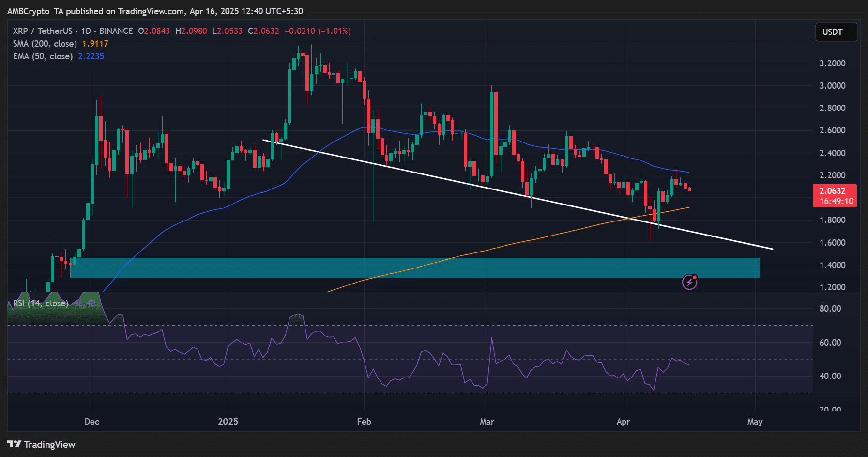Click the TradingView logo icon
The height and width of the screenshot is (457, 868).
pos(14,444)
